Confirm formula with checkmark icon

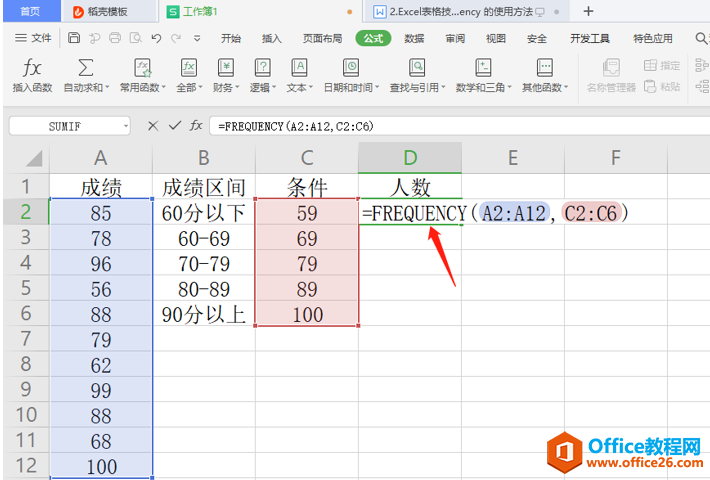[x=175, y=125]
